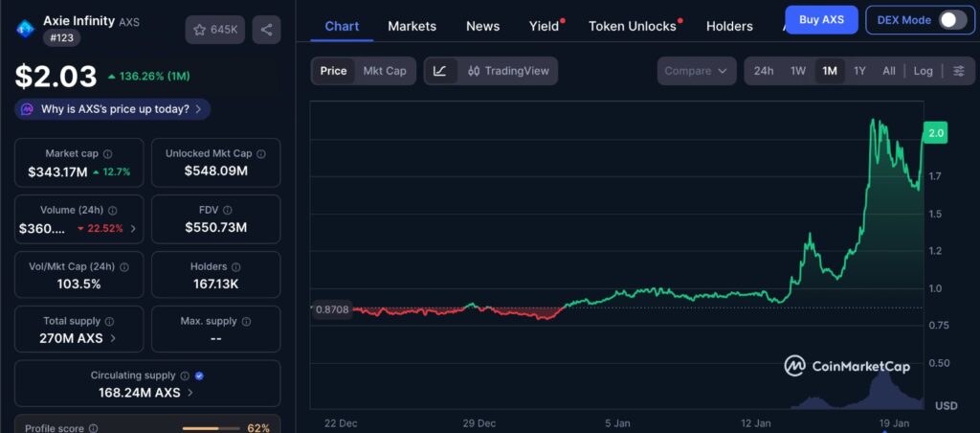Open the Chart tab
The height and width of the screenshot is (433, 980).
pyautogui.click(x=342, y=26)
